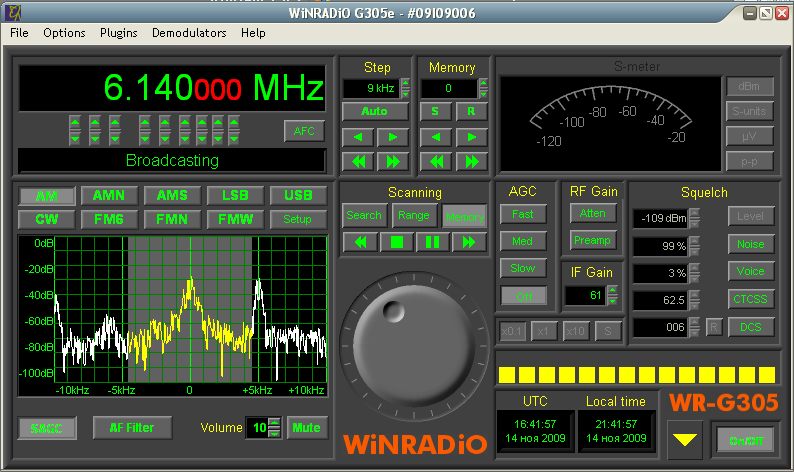Click the spectrum scope display

[173, 316]
